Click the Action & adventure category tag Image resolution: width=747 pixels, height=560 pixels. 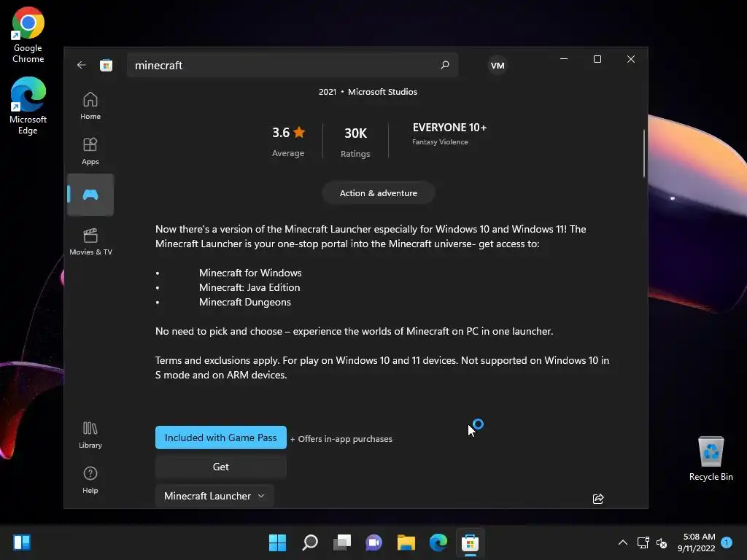(379, 192)
